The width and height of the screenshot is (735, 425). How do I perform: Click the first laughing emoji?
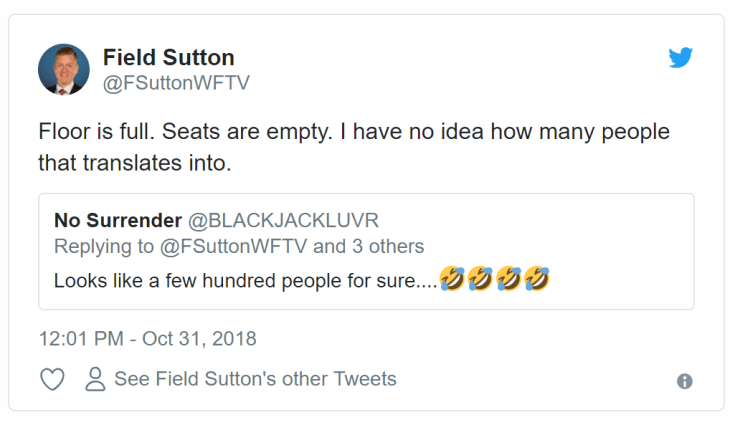click(x=451, y=280)
